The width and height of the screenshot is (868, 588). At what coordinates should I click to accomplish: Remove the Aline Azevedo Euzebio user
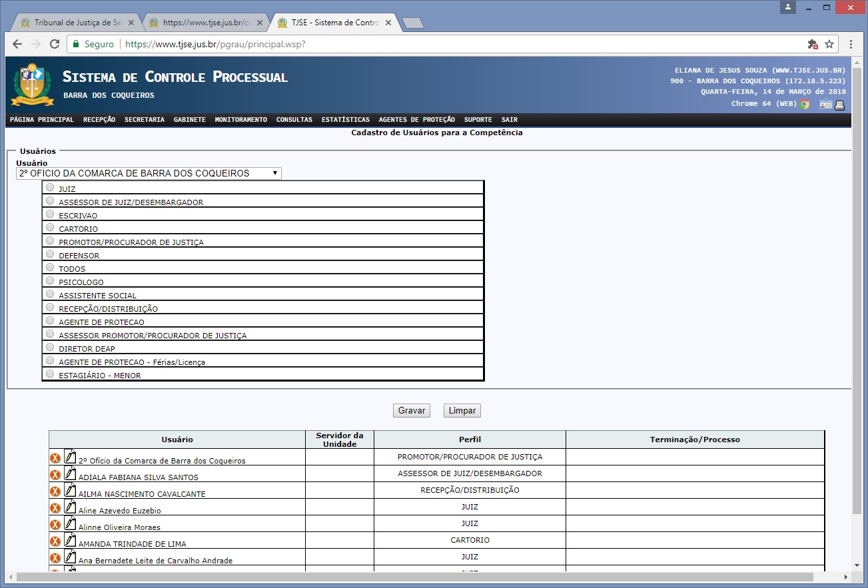(x=55, y=508)
